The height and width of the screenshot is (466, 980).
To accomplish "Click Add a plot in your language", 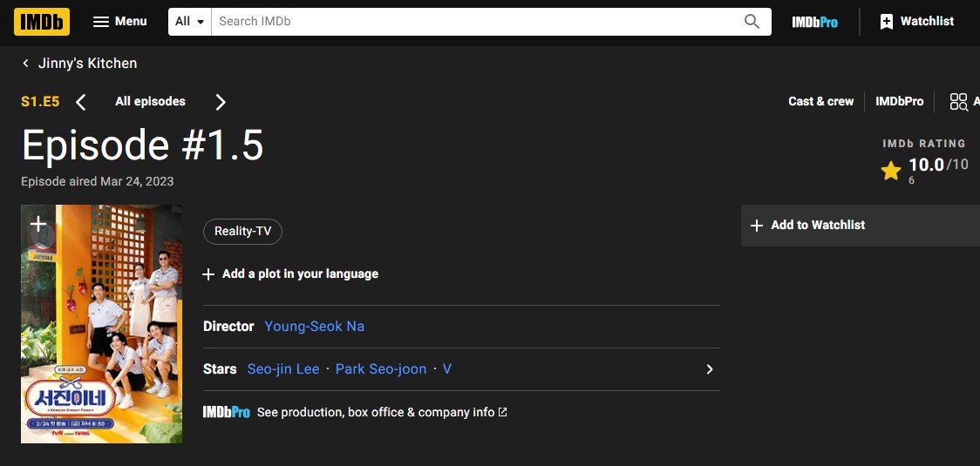I will (x=290, y=274).
